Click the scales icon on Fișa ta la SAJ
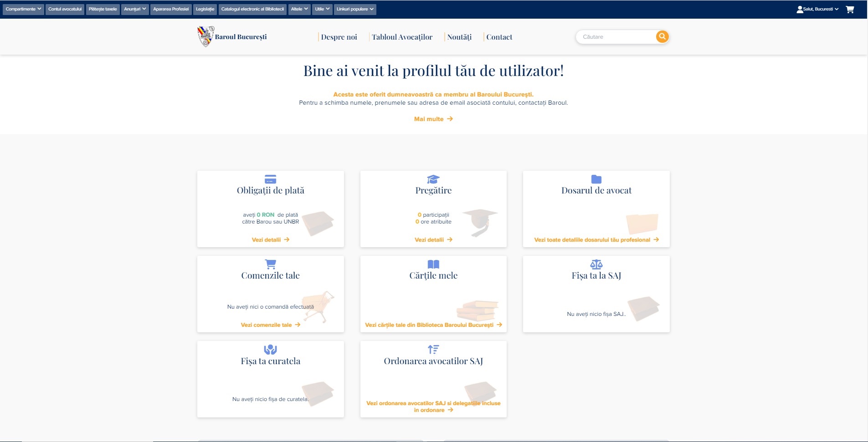 pyautogui.click(x=596, y=264)
